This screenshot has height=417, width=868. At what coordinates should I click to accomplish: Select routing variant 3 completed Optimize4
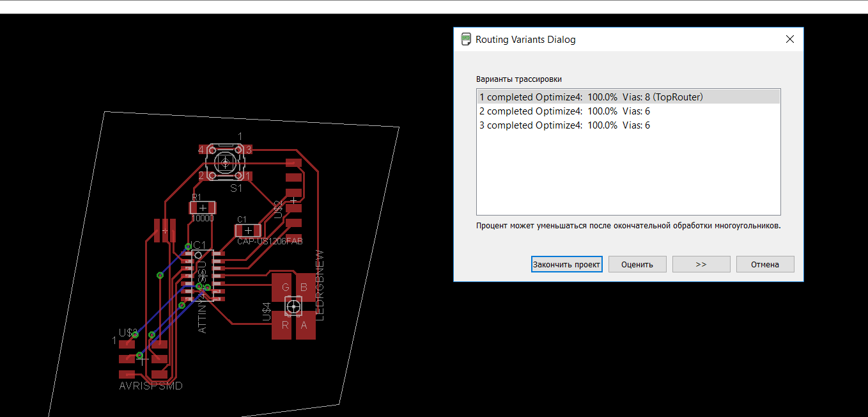click(x=628, y=125)
